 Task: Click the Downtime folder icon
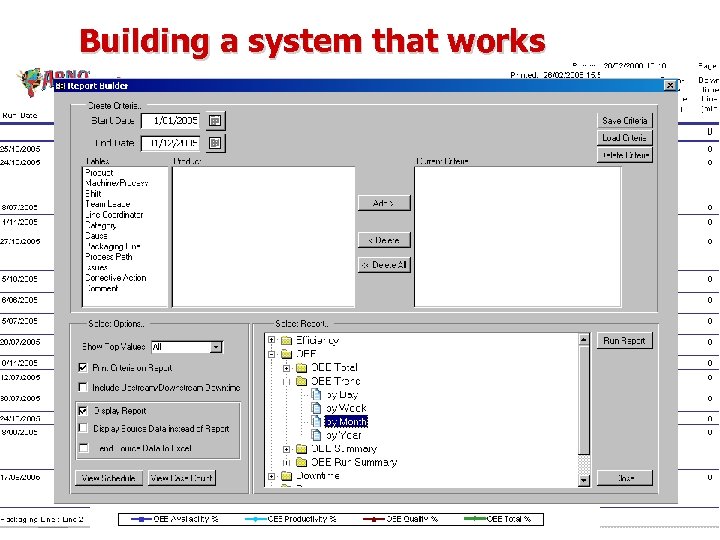[287, 476]
